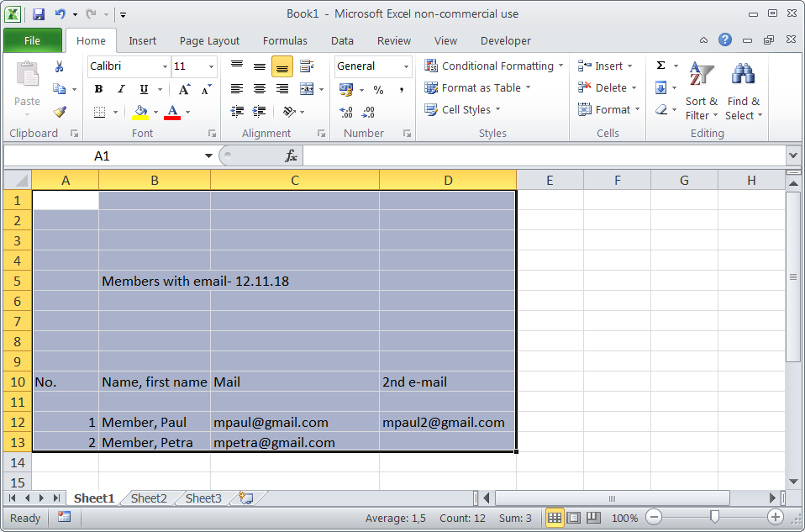This screenshot has height=532, width=805.
Task: Increase the indent
Action: coord(260,112)
